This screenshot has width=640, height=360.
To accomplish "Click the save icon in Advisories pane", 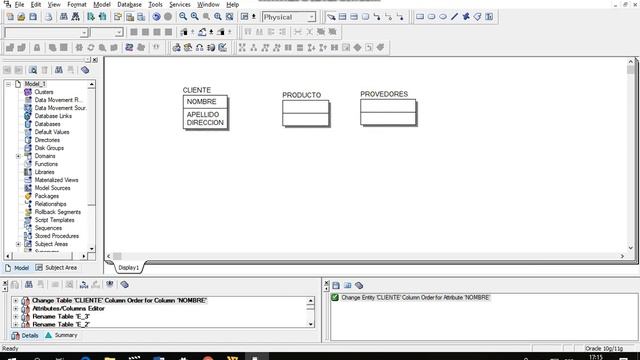I will tap(336, 285).
